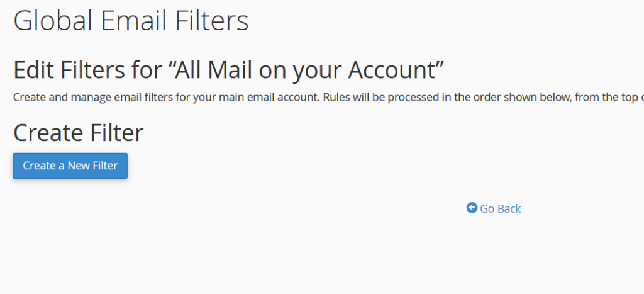Click the word "Back" in the link
This screenshot has height=294, width=644.
pos(509,209)
